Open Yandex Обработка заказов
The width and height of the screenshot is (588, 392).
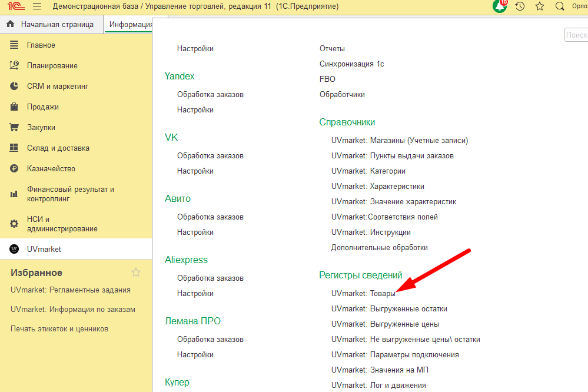[x=210, y=95]
